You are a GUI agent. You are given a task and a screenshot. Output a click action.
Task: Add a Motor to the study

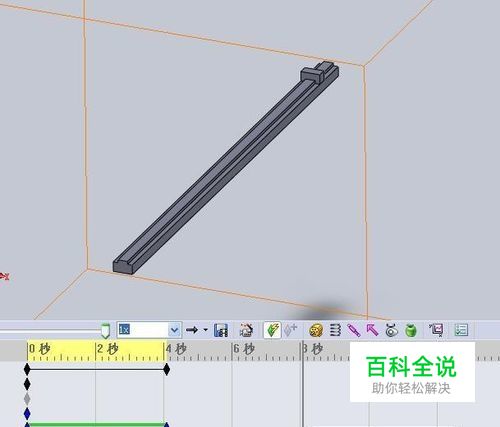click(316, 330)
